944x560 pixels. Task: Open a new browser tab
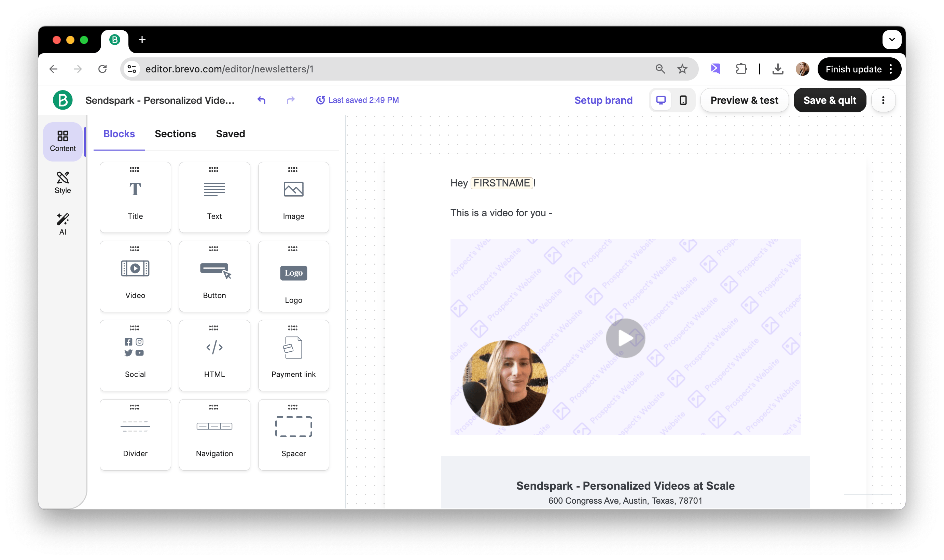[x=142, y=40]
